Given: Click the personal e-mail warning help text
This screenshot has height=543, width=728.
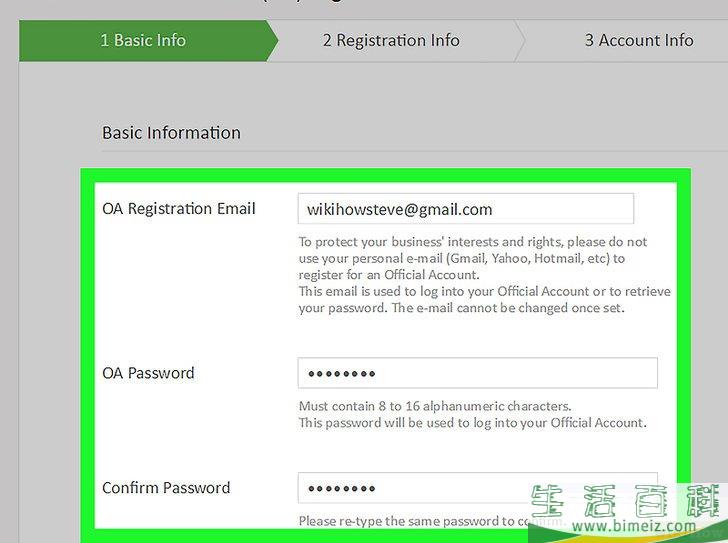Looking at the screenshot, I should [x=472, y=258].
